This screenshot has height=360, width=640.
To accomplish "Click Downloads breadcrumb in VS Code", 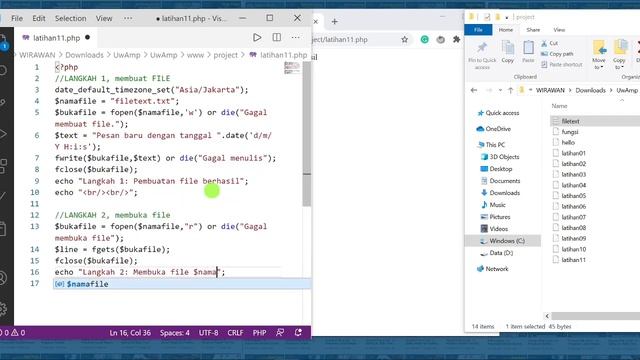I will point(84,55).
